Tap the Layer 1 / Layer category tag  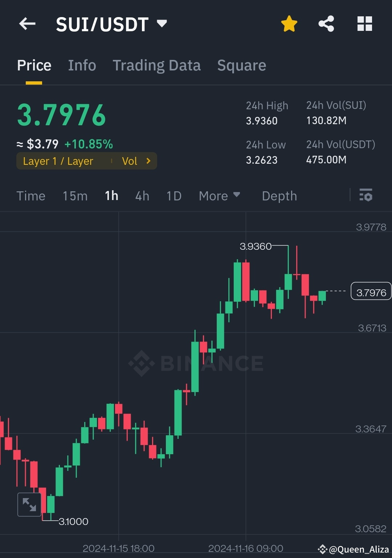tap(58, 161)
